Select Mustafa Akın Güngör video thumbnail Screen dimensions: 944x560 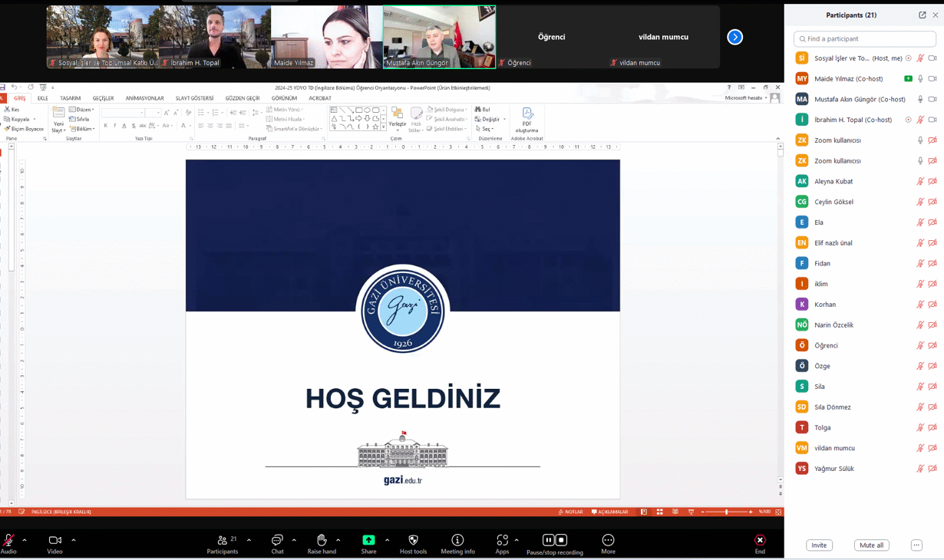[x=439, y=37]
